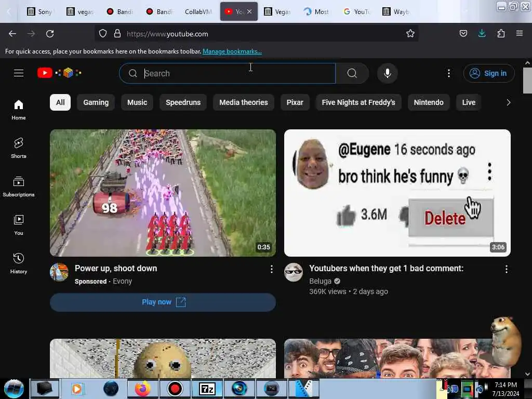
Task: Bookmark this page with the star
Action: (410, 34)
